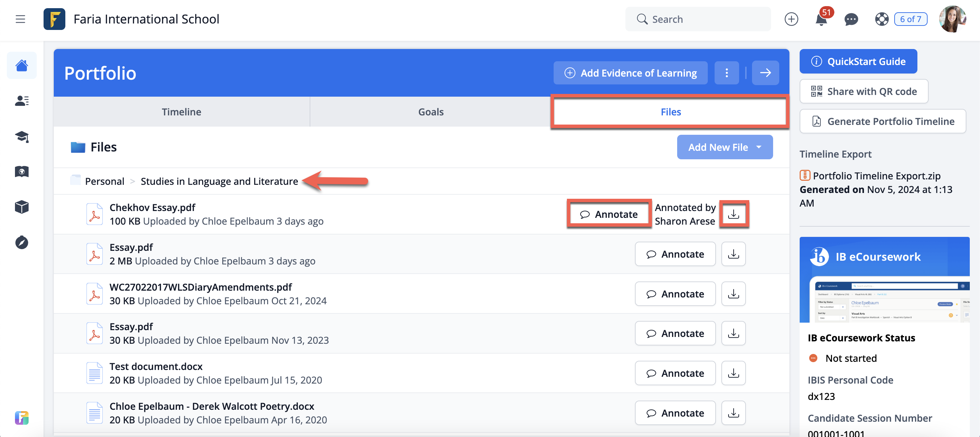Viewport: 980px width, 437px height.
Task: Open the hamburger navigation menu
Action: (20, 19)
